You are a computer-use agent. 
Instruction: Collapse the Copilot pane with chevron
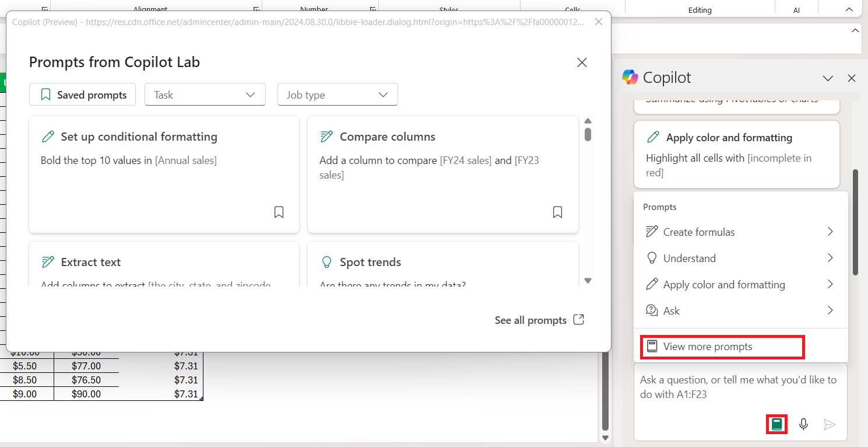pos(828,78)
